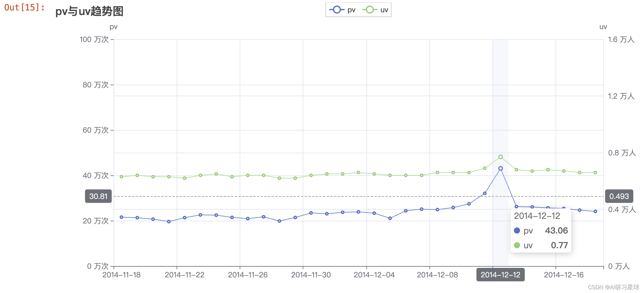Viewport: 644px width, 293px height.
Task: Click the 60 万次 y-axis label
Action: [95, 130]
